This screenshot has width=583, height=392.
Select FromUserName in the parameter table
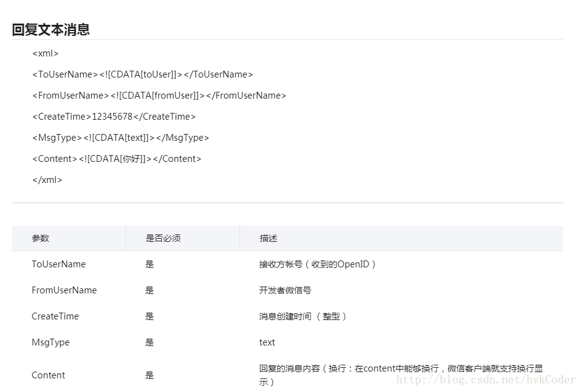(x=65, y=290)
